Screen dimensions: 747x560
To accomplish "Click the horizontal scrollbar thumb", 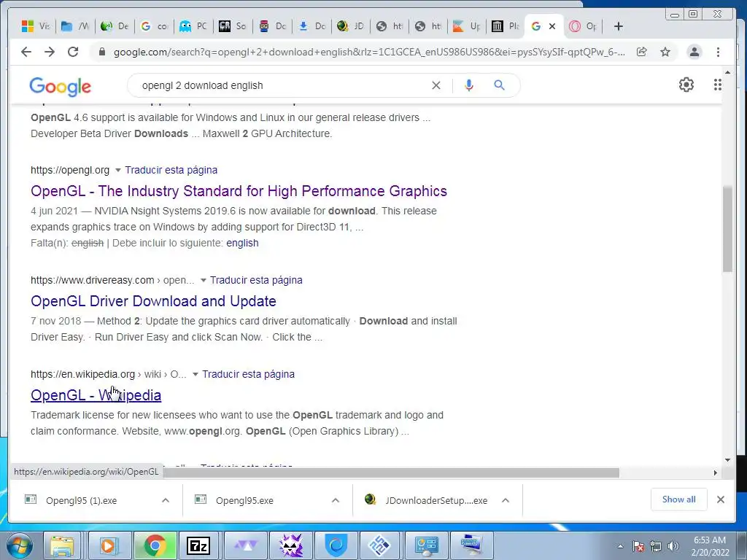I will 391,472.
